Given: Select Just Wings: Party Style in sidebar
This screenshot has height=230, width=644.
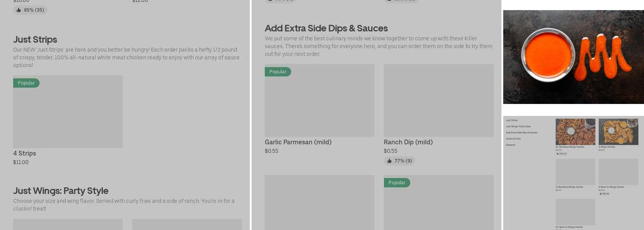Looking at the screenshot, I should tap(518, 126).
